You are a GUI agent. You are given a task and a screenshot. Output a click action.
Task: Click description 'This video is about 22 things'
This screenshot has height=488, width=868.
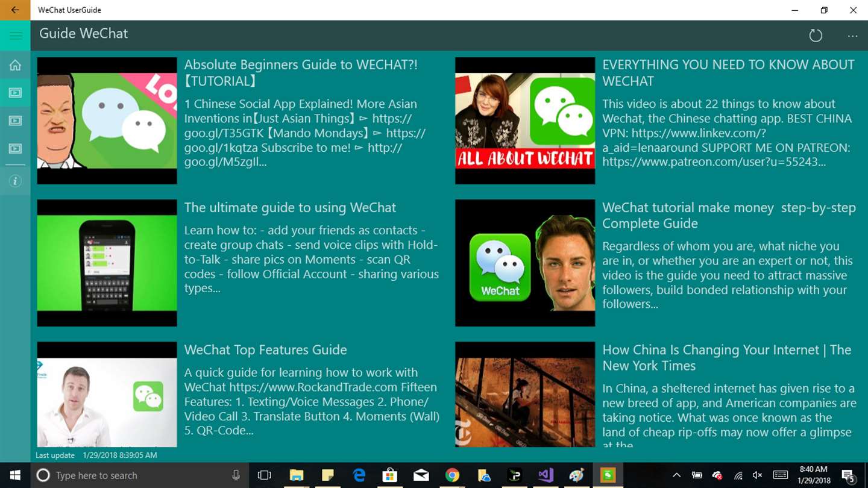(x=727, y=133)
